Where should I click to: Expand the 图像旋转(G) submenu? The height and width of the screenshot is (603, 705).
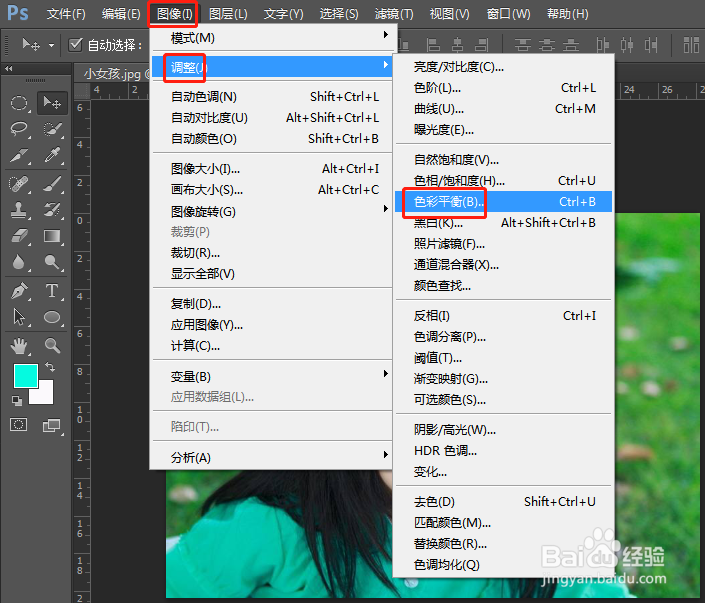pos(273,211)
